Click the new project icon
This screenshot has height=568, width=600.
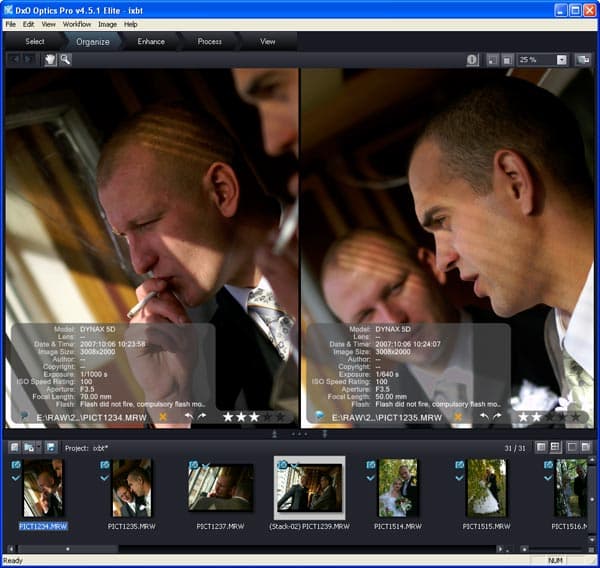pos(15,447)
